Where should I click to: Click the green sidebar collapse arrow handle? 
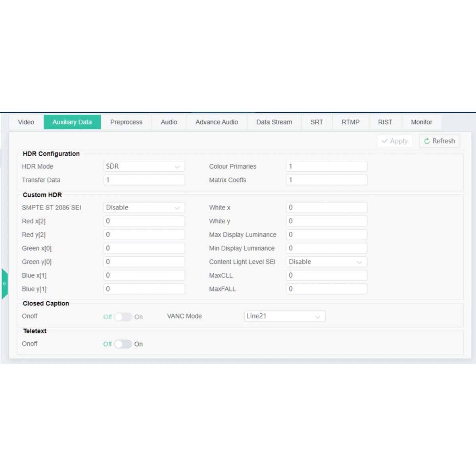coord(4,284)
